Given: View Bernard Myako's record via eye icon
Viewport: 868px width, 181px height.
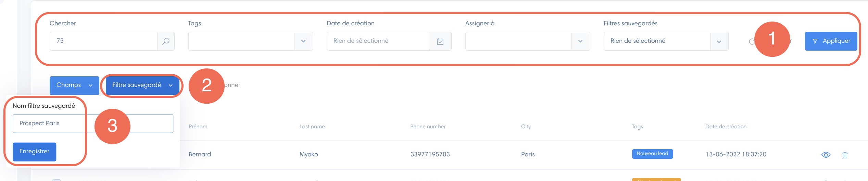Looking at the screenshot, I should [826, 155].
